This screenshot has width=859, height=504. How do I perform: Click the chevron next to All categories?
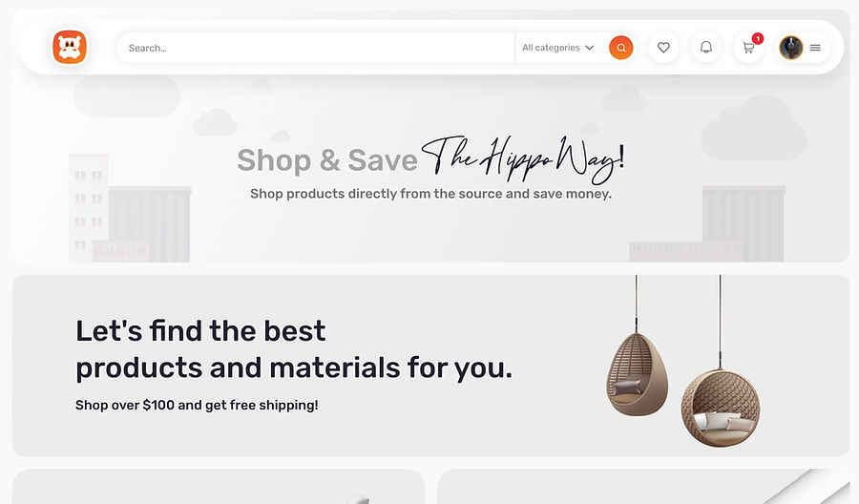coord(590,48)
